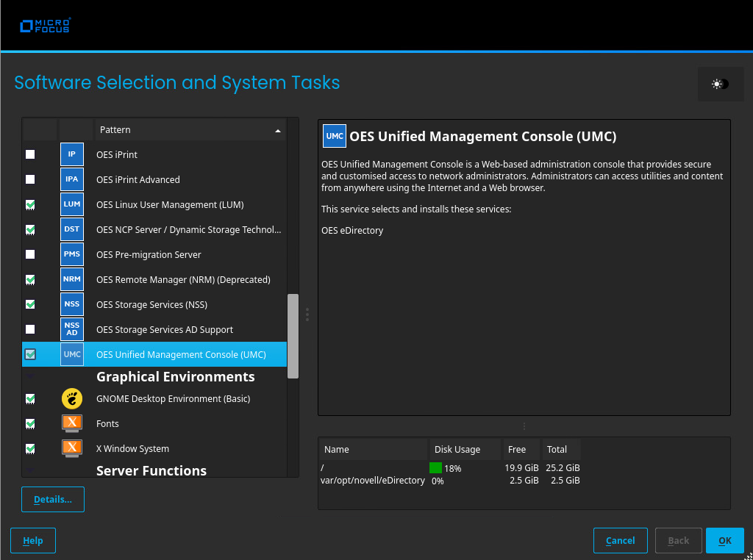Click the X Window System icon
753x560 pixels.
coord(72,448)
